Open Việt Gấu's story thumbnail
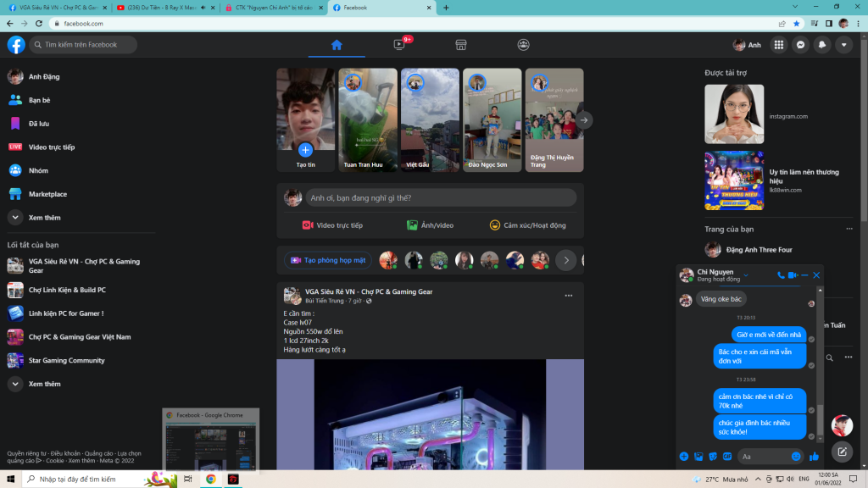868x488 pixels. pos(430,120)
